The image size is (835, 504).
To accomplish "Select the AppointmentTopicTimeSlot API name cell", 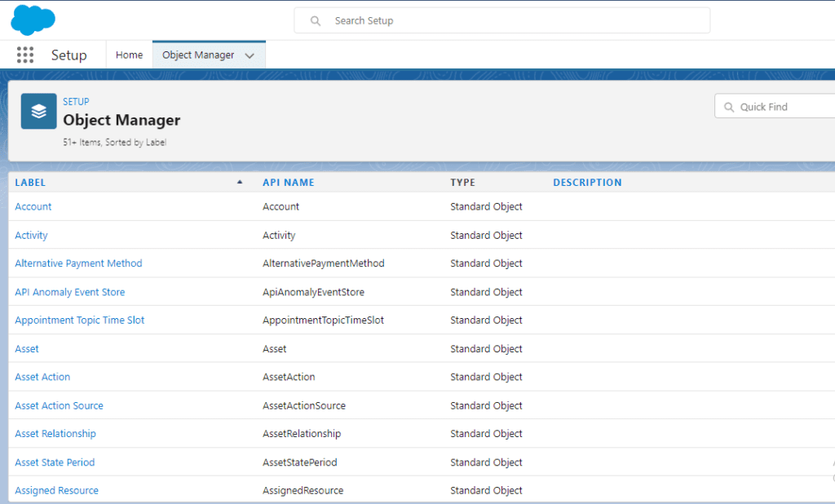I will pos(323,321).
